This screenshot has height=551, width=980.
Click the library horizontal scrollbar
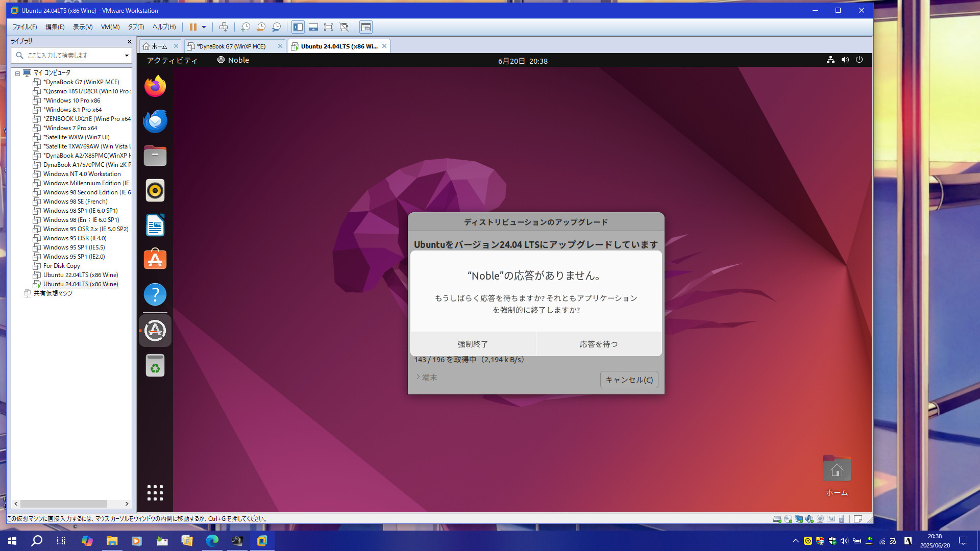(63, 504)
